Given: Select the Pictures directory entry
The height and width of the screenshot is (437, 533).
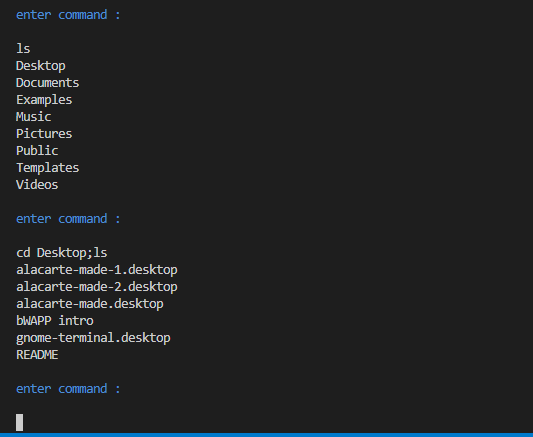Looking at the screenshot, I should pyautogui.click(x=44, y=134).
